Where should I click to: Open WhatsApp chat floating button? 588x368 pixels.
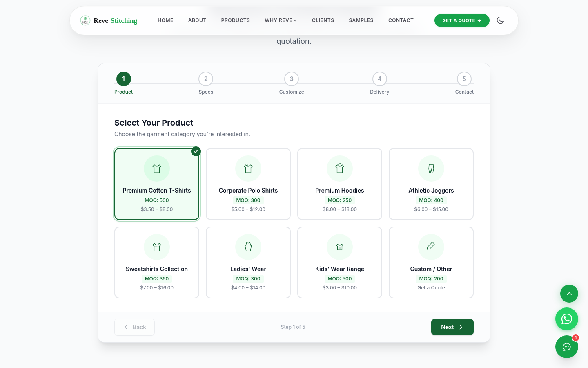567,319
